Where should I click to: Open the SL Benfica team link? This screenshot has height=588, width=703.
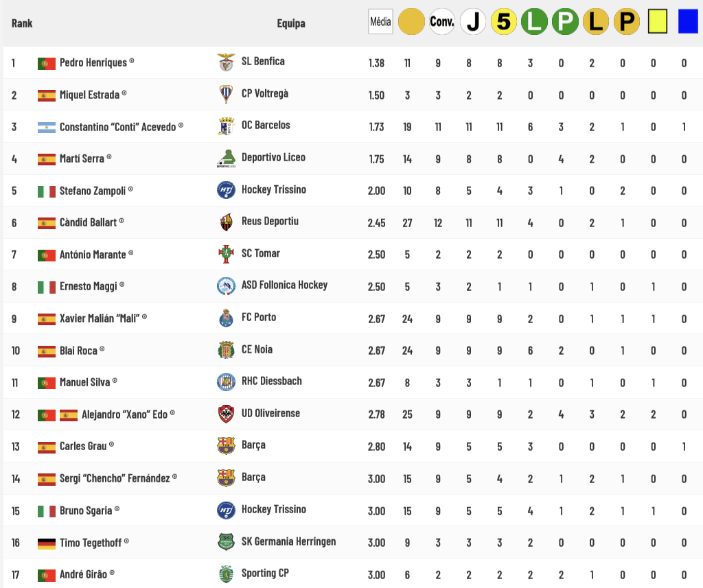tap(263, 61)
